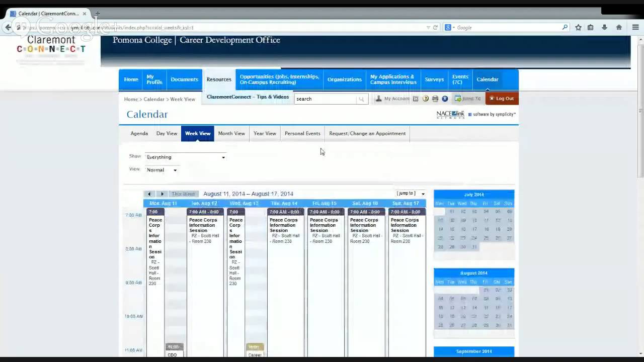The height and width of the screenshot is (362, 644).
Task: Click My Account link text
Action: [396, 99]
